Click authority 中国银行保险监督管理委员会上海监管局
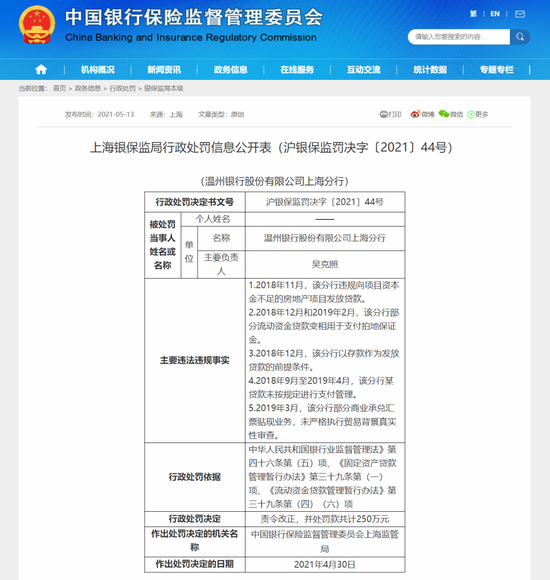 click(x=325, y=541)
